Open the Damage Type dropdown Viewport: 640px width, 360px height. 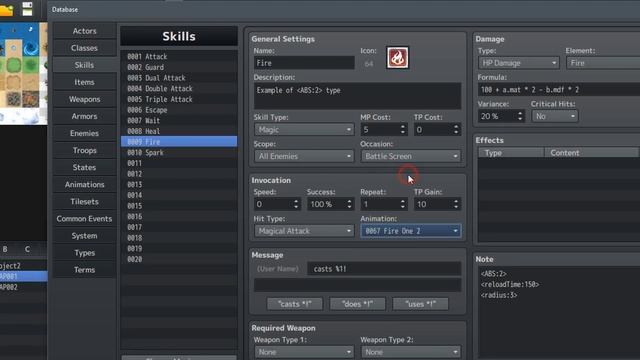(x=518, y=63)
